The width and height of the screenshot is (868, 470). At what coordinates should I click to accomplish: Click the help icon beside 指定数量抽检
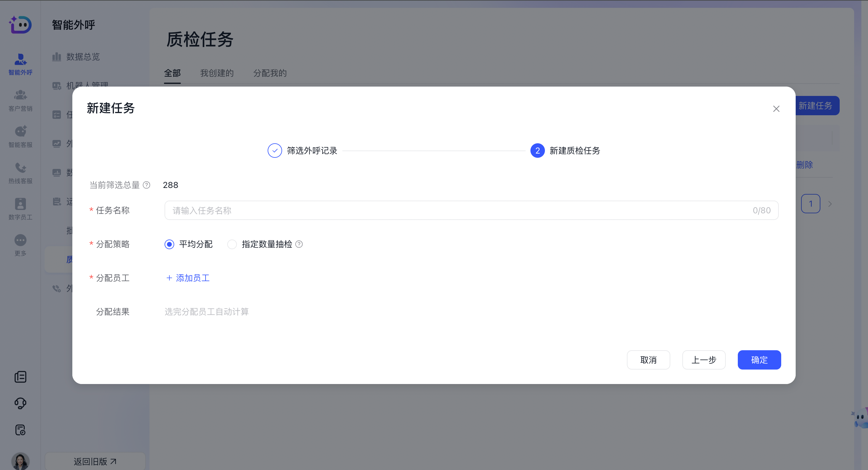coord(299,244)
